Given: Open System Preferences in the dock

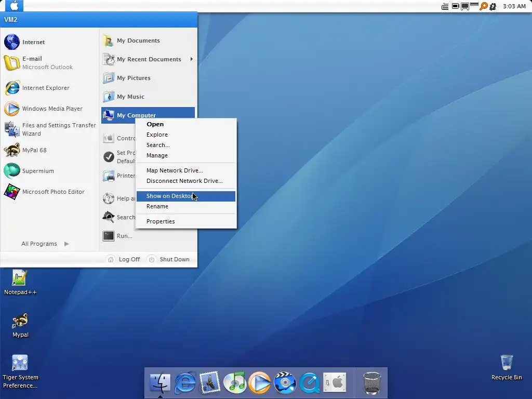Looking at the screenshot, I should (x=335, y=382).
